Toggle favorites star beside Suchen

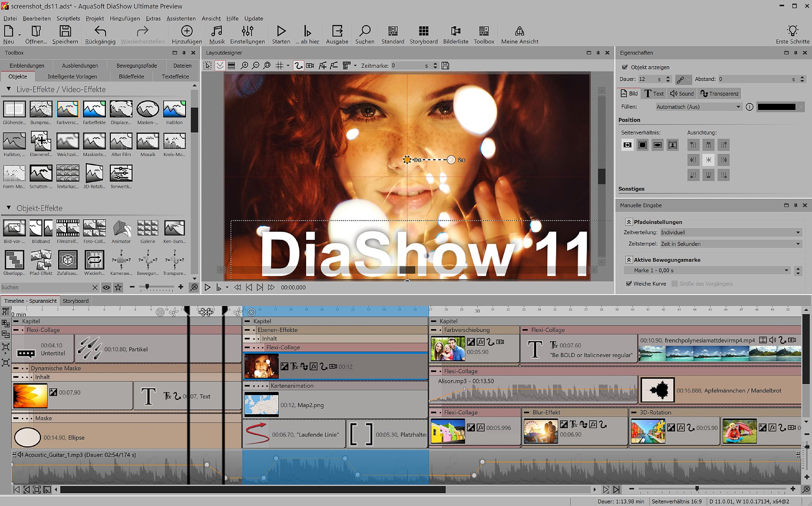118,287
